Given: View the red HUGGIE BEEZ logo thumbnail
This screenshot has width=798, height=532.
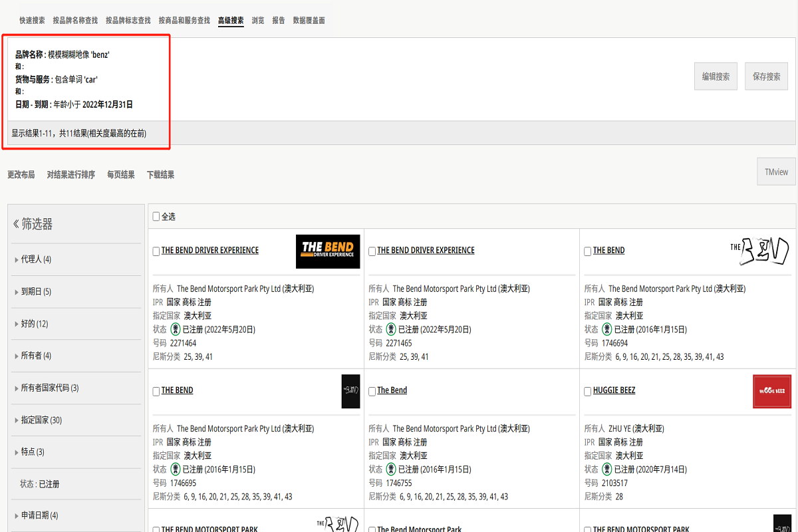Looking at the screenshot, I should pyautogui.click(x=772, y=391).
